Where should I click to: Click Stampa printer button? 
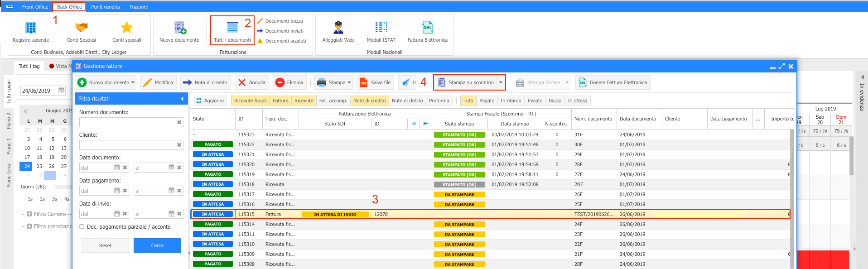pyautogui.click(x=331, y=82)
